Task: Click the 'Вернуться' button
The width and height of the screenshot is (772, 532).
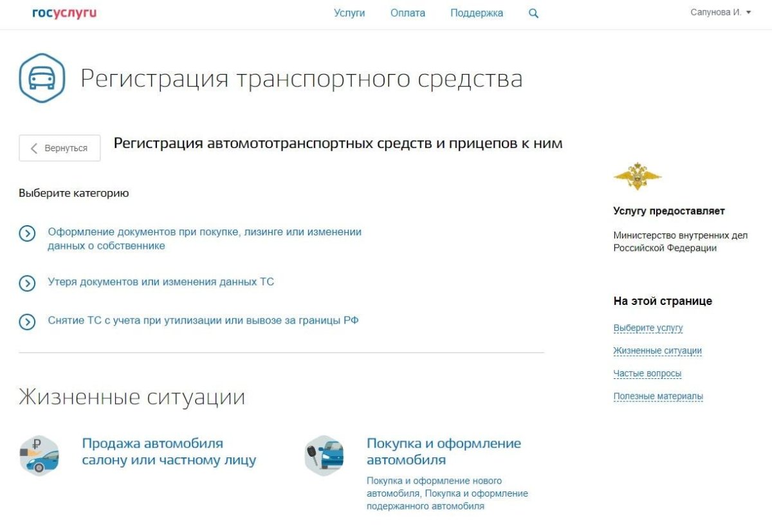Action: pos(59,147)
